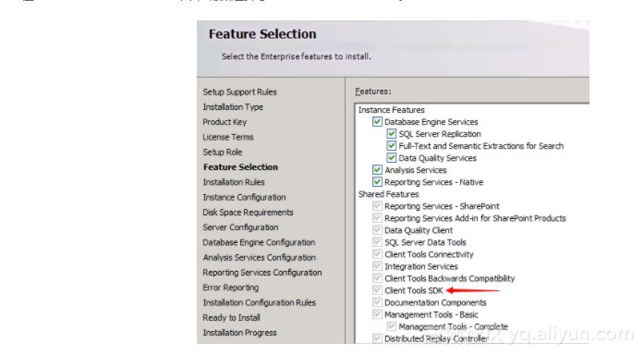Toggle Management Tools - Basic checkbox
The width and height of the screenshot is (644, 355).
click(377, 314)
